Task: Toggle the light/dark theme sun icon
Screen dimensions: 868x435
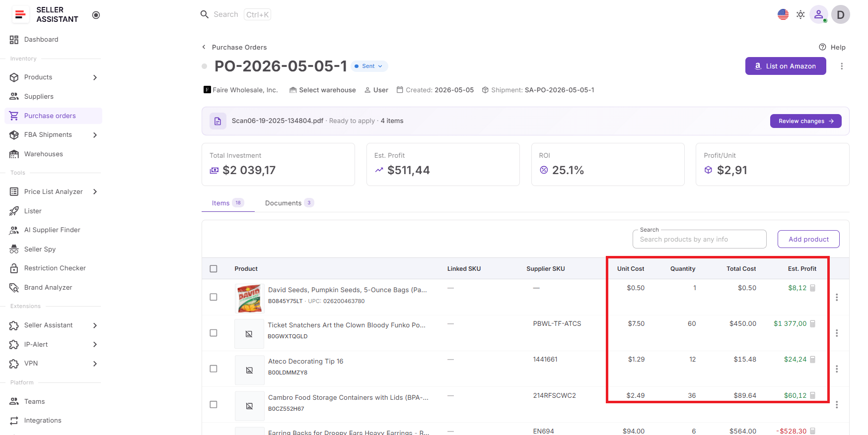Action: click(x=800, y=14)
